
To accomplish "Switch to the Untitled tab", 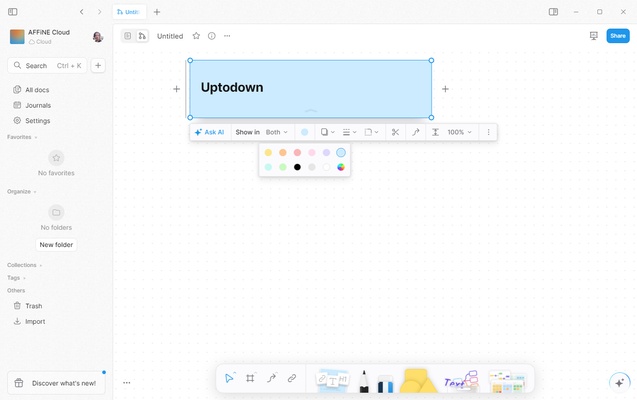I will (129, 12).
